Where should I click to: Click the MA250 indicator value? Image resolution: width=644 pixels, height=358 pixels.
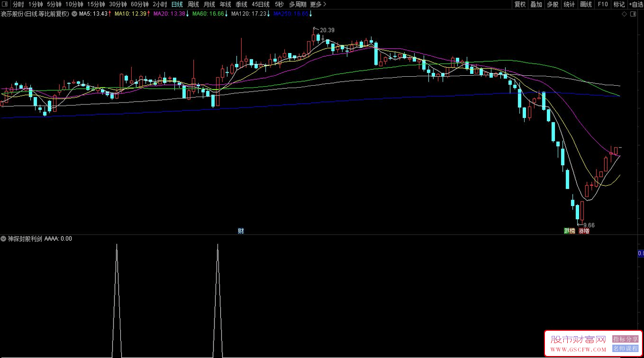pos(291,14)
